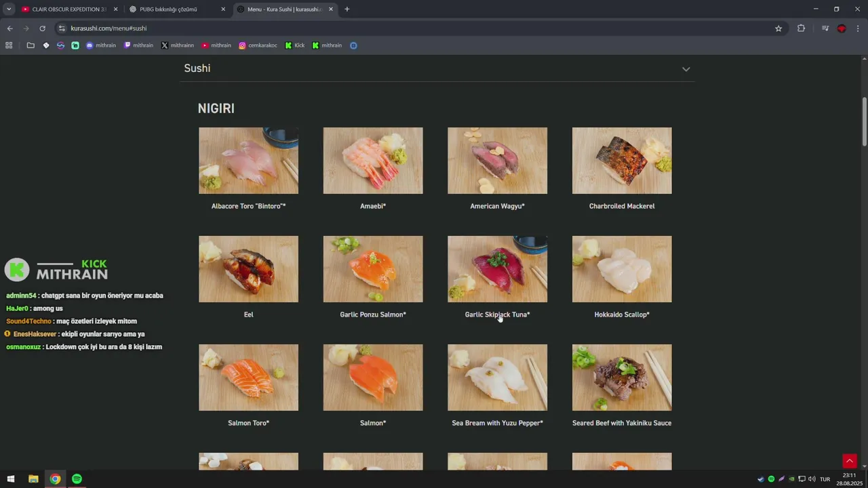This screenshot has width=868, height=488.
Task: Click the "Eel" item label
Action: 248,314
